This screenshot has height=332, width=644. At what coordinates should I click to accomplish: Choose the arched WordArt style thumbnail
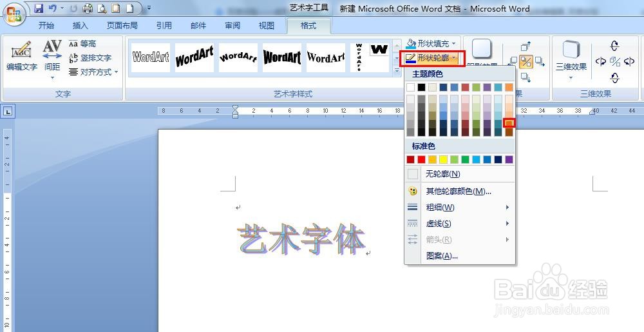[238, 57]
